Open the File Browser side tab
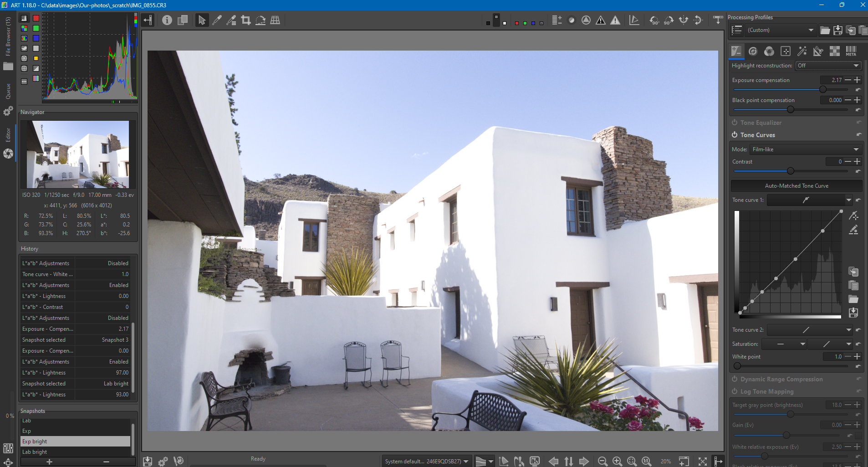868x467 pixels. click(8, 43)
